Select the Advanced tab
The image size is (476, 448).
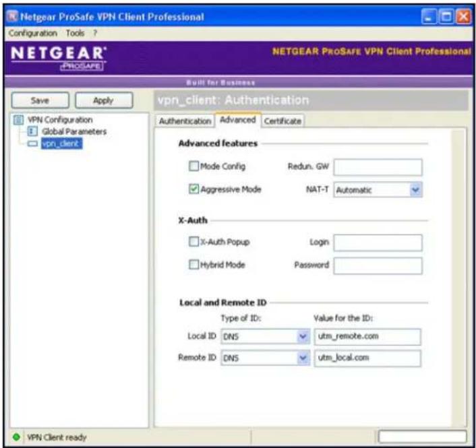[238, 120]
